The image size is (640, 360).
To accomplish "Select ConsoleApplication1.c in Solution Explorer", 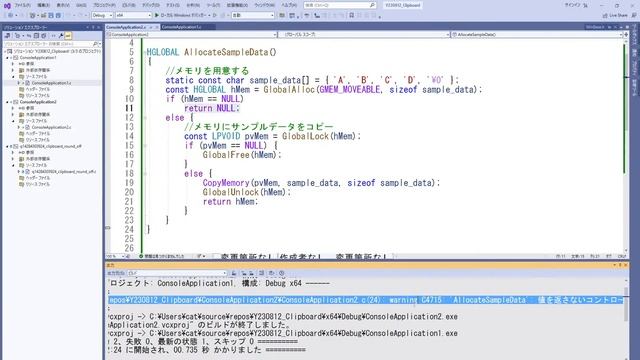I will point(51,83).
